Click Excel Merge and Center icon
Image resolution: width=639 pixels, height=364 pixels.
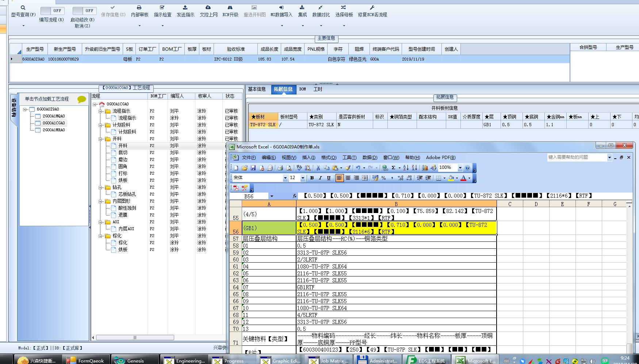[x=365, y=178]
